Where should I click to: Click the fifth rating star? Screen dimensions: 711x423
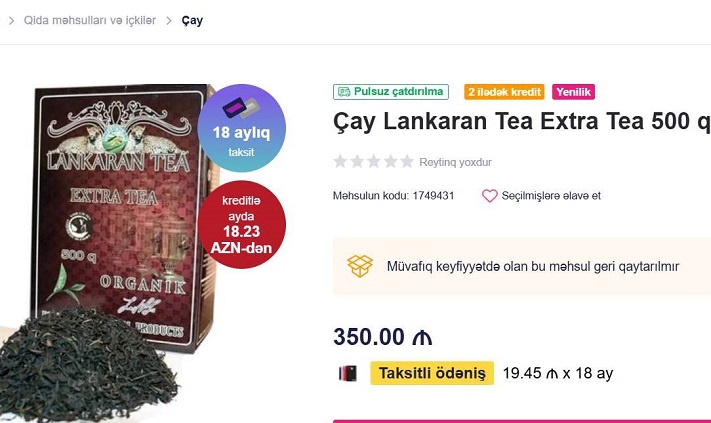tap(407, 161)
